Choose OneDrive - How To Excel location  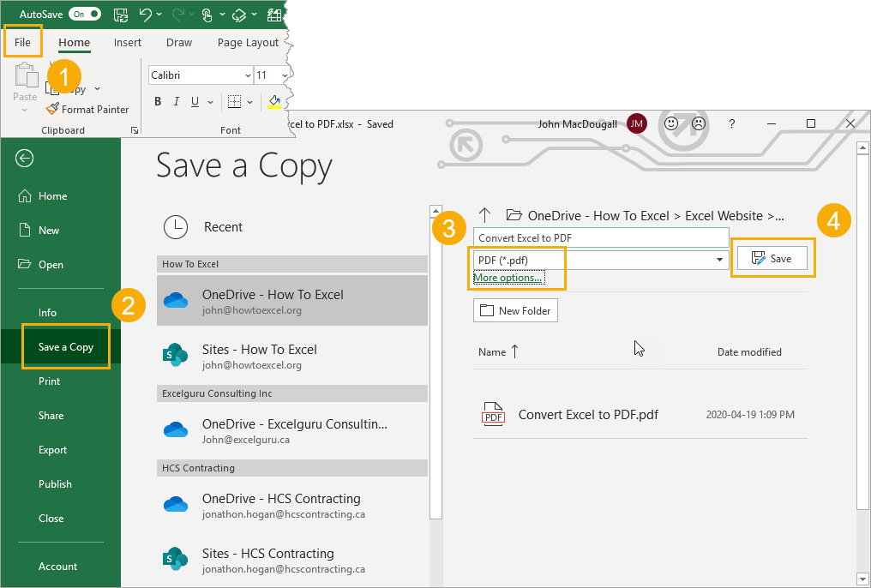(292, 300)
